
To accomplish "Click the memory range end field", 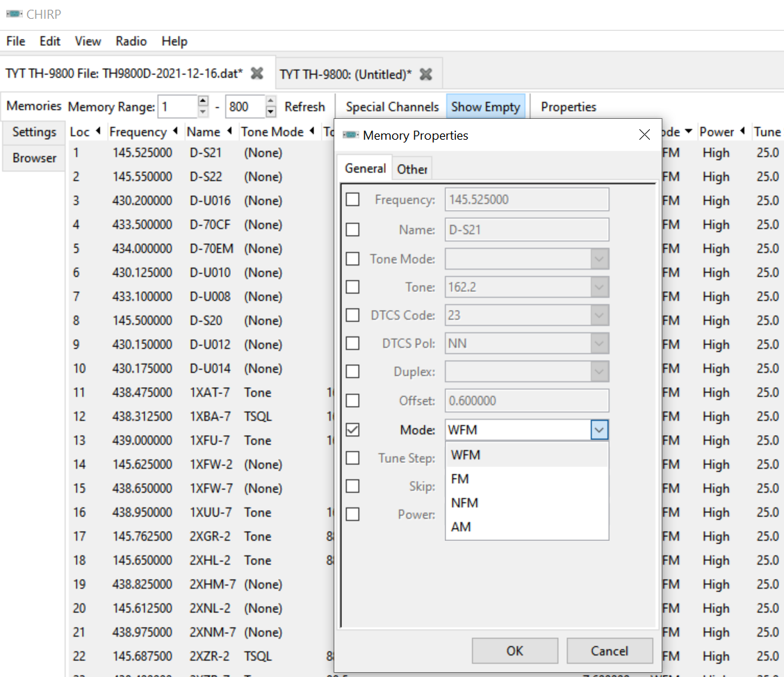I will coord(245,106).
